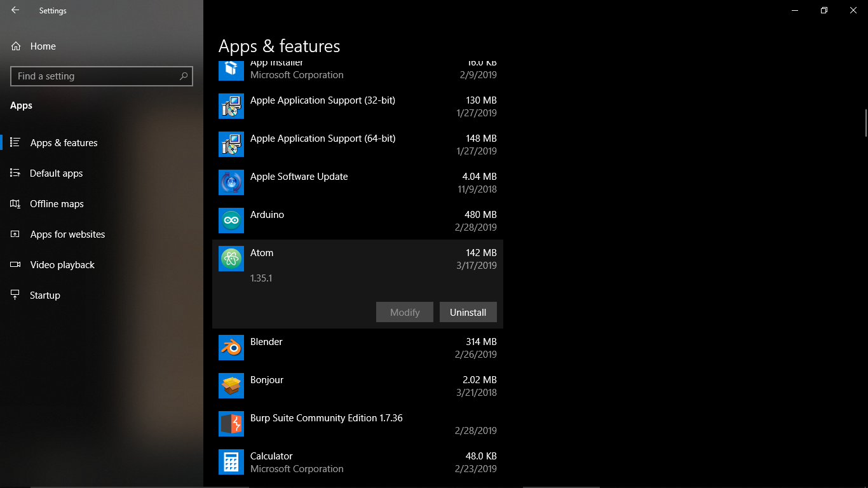Select the Bonjour list entry name
Image resolution: width=868 pixels, height=488 pixels.
(x=267, y=380)
